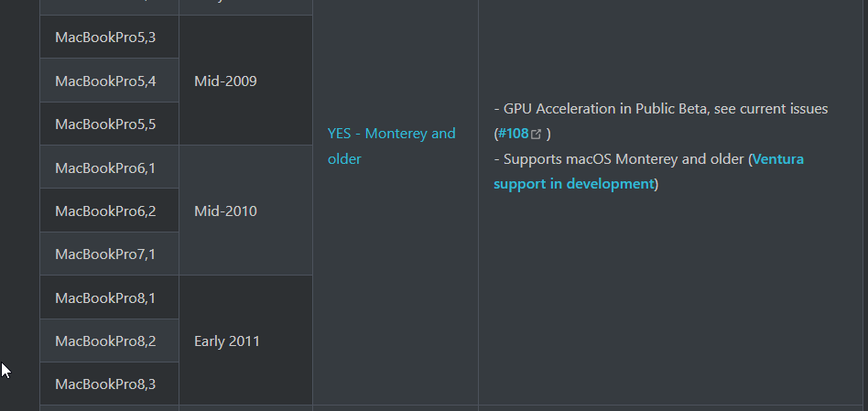Open issue #108 link

513,134
